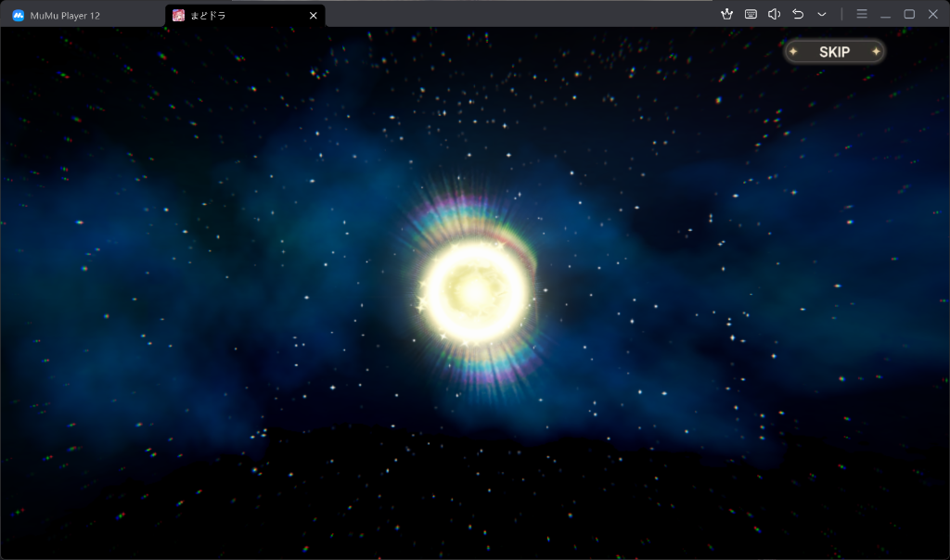Close the まどドラ tab
Image resolution: width=950 pixels, height=560 pixels.
314,16
